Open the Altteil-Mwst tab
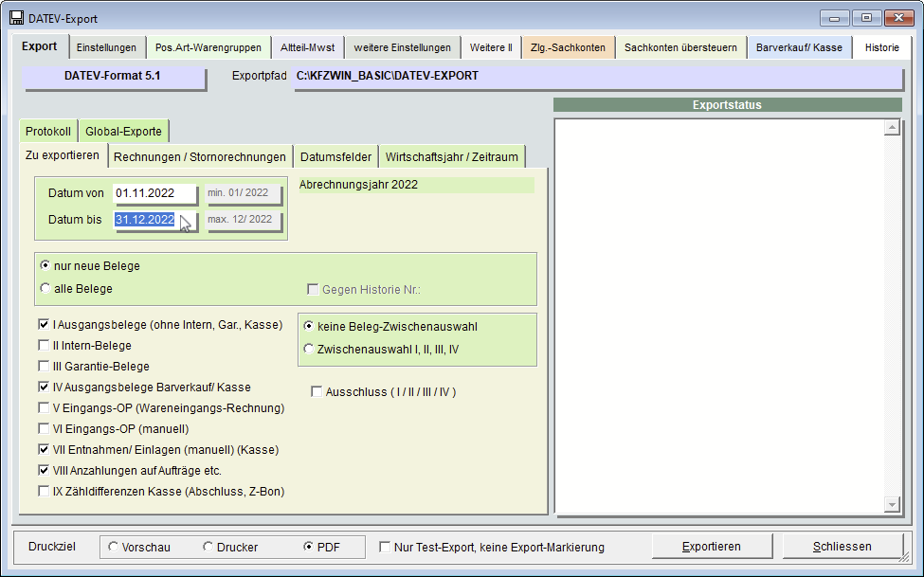 point(308,47)
